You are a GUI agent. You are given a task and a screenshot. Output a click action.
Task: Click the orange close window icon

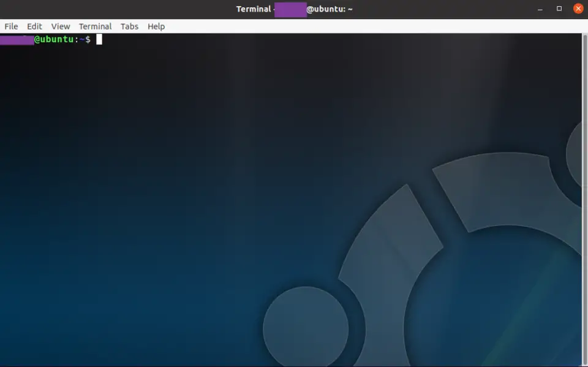578,9
